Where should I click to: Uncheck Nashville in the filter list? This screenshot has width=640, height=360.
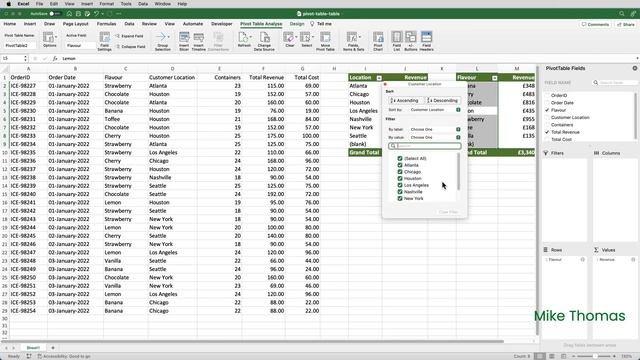click(x=400, y=191)
